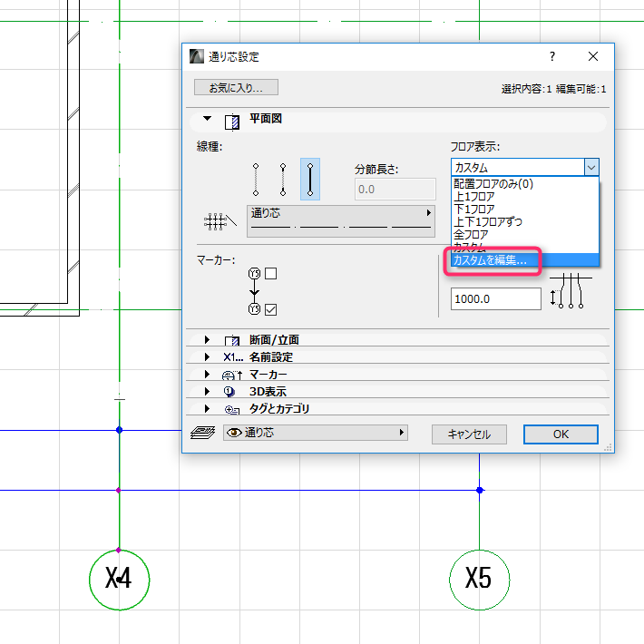
Task: Enable the top marker checkbox
Action: coord(270,273)
